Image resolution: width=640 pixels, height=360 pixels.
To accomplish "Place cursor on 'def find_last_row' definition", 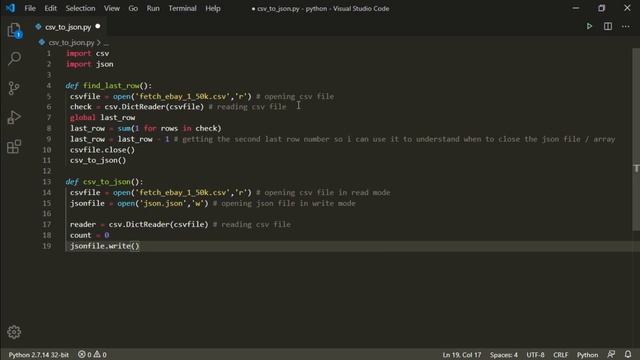I will click(x=109, y=85).
